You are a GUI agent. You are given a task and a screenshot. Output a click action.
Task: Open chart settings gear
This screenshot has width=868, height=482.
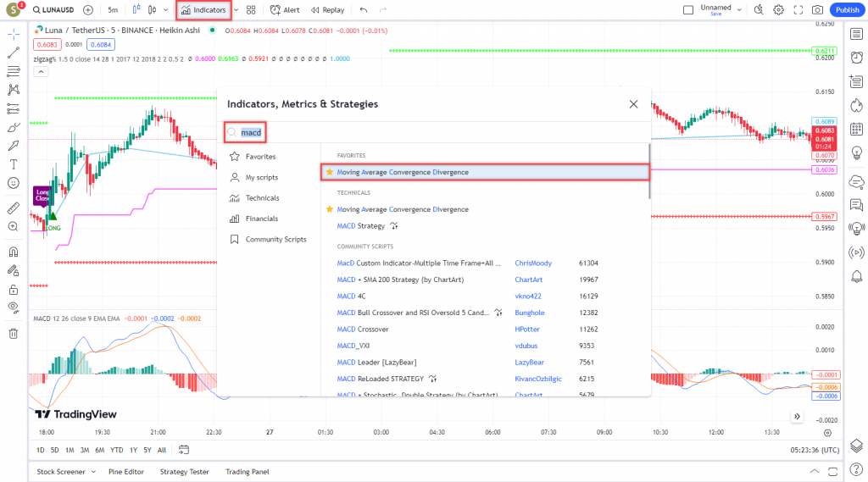[x=778, y=10]
